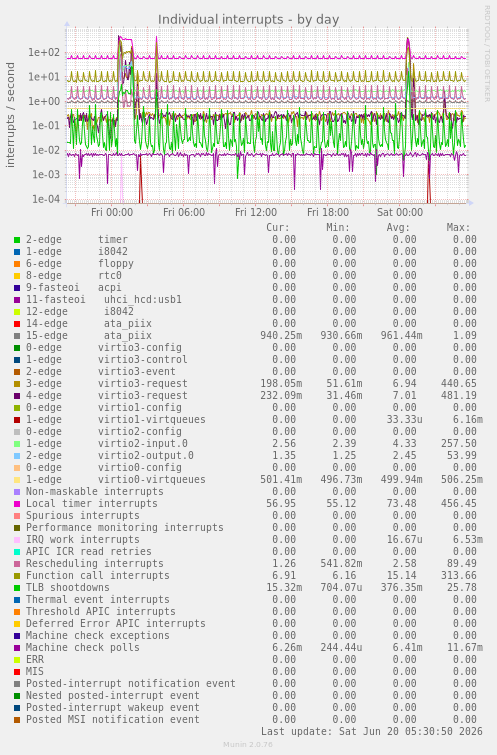Click the Last update timestamp text
Screen dimensions: 497x755
coord(372,731)
